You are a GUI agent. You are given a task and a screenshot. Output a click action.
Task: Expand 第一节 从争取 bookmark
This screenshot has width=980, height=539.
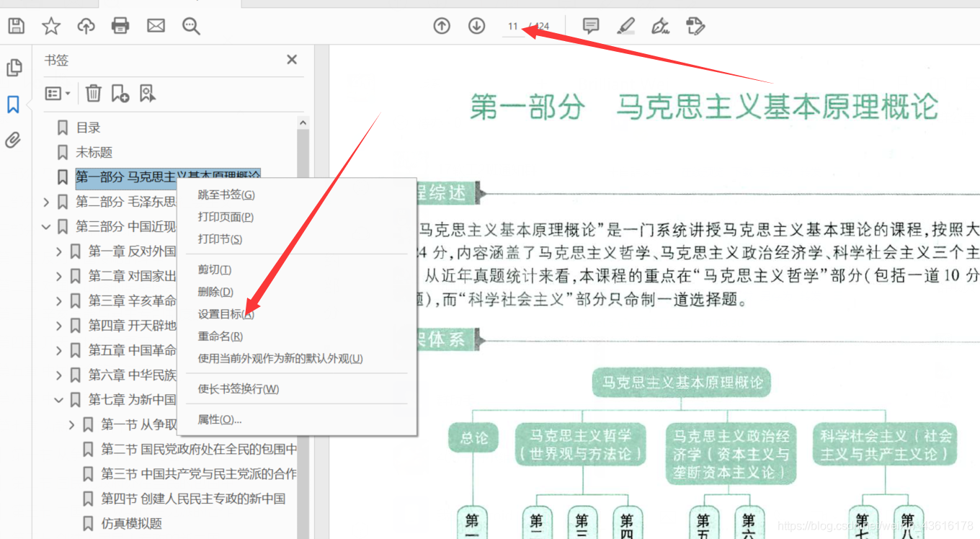(x=71, y=424)
